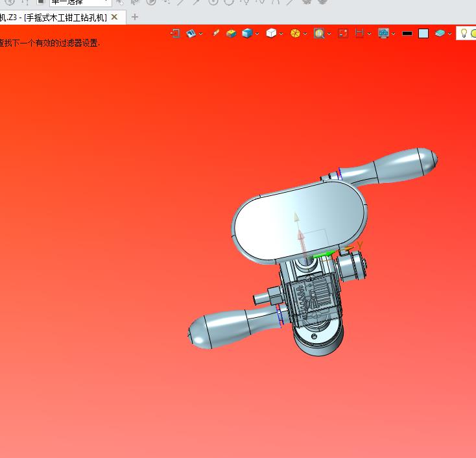Image resolution: width=476 pixels, height=458 pixels.
Task: Click the multicolored cube view icon
Action: pyautogui.click(x=232, y=33)
